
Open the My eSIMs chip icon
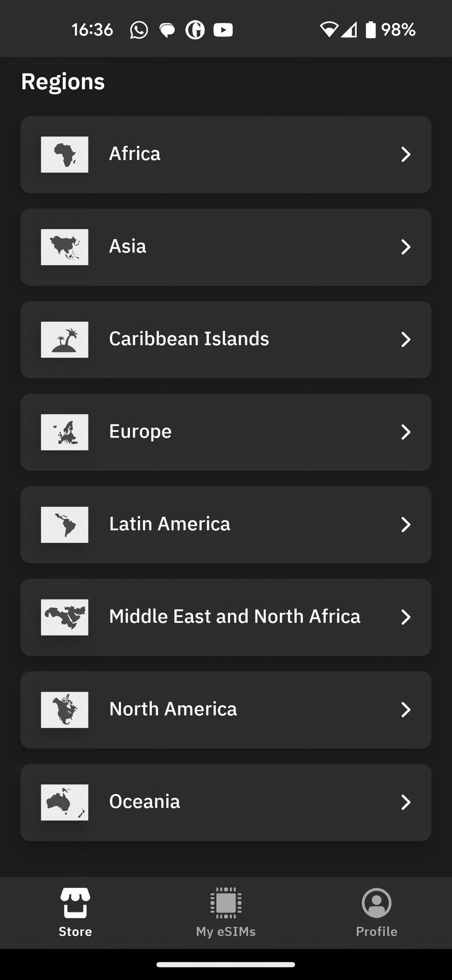point(226,903)
